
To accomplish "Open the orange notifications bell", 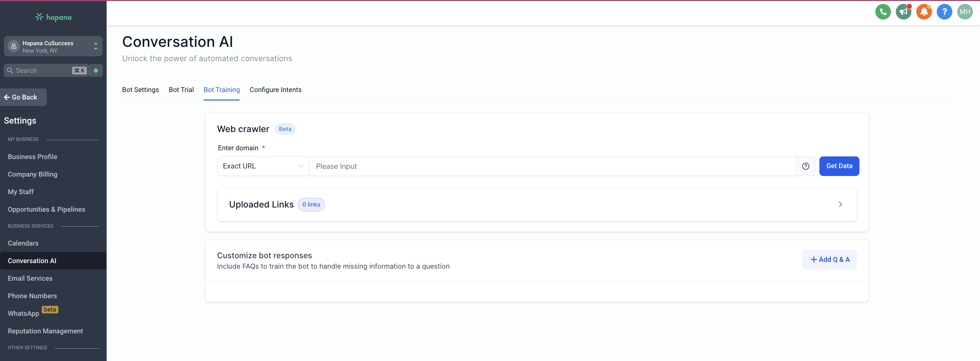I will pos(924,12).
